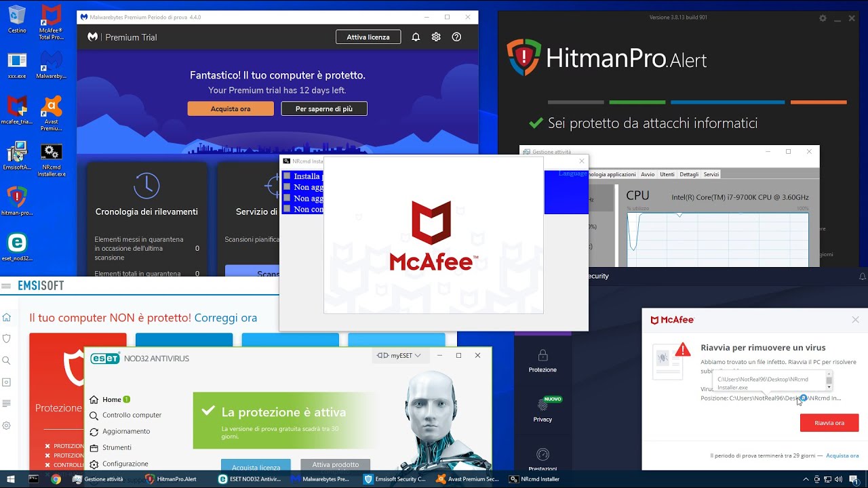Click Correggi ora link in Emsisoft
Screen dimensions: 868x488
click(226, 318)
